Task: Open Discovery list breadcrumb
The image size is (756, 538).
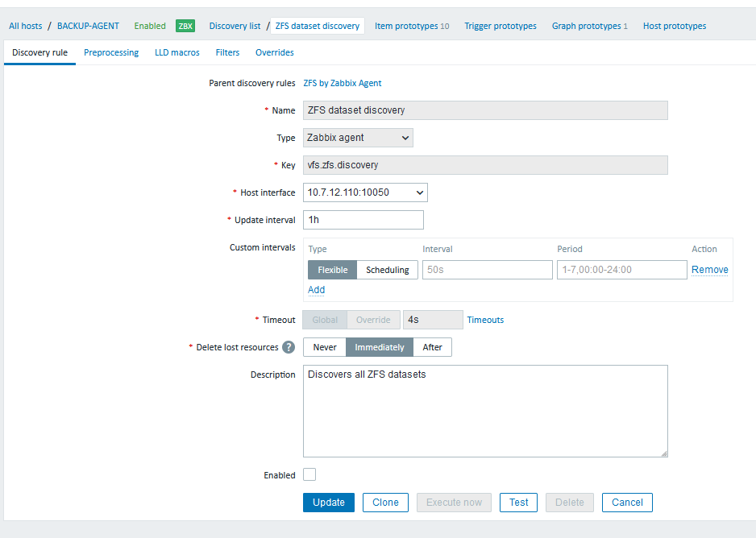Action: point(235,26)
